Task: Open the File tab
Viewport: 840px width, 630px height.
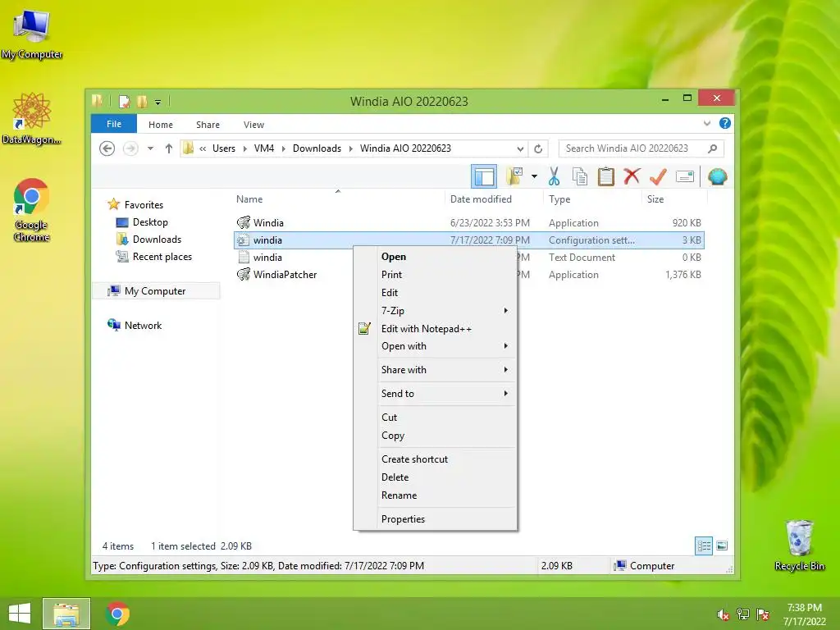Action: [114, 124]
